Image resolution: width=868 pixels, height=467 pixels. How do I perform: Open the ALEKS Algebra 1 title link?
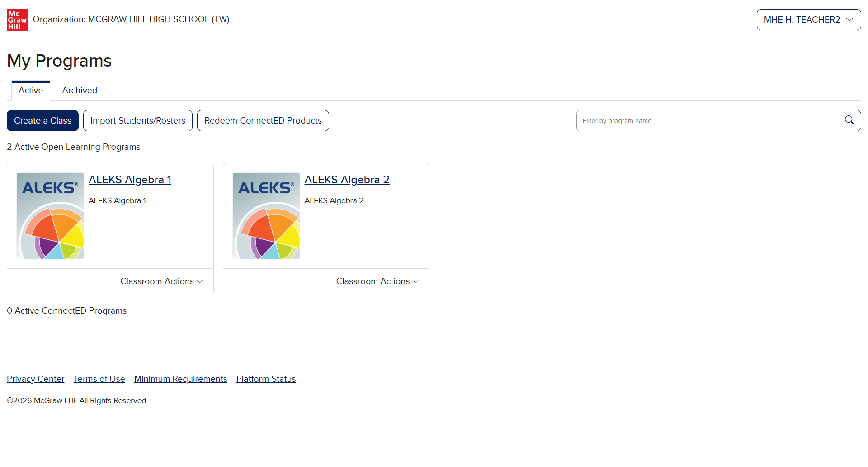pos(130,180)
